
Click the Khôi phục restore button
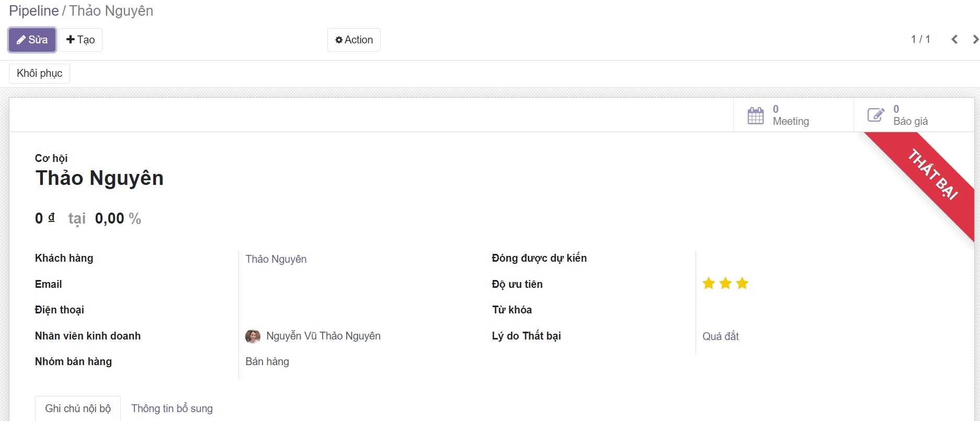tap(39, 73)
